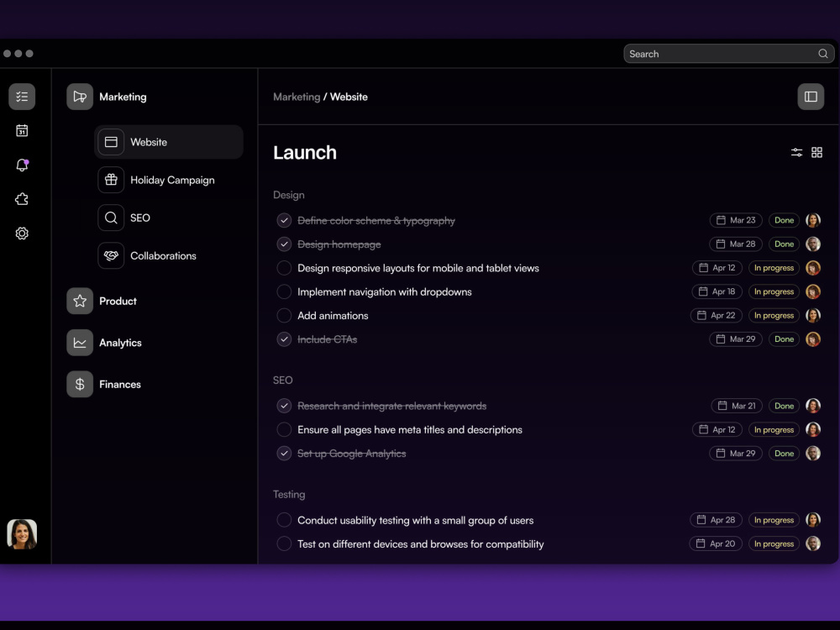Click assignee avatar of Design homepage task
Screen dimensions: 840x630
[813, 244]
